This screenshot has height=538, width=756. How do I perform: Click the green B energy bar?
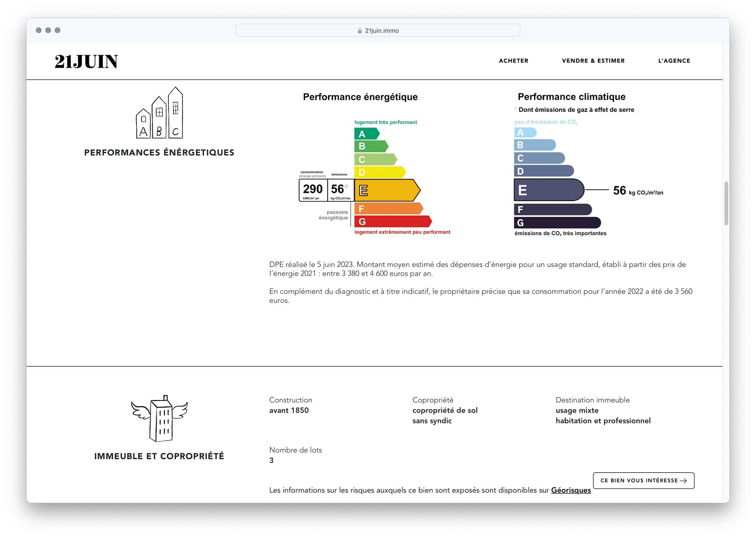(x=371, y=146)
